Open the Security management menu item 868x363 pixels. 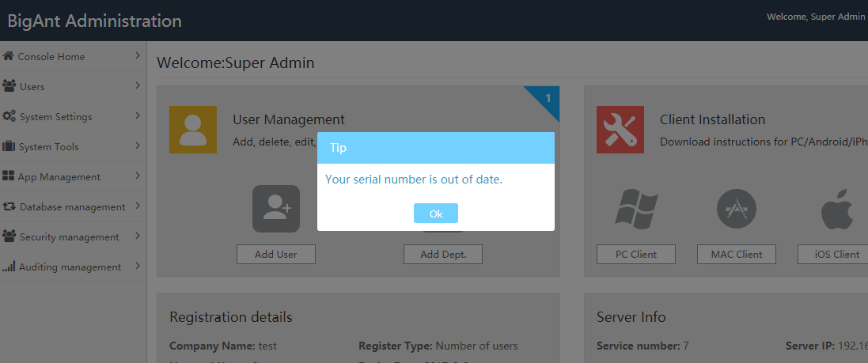coord(73,236)
